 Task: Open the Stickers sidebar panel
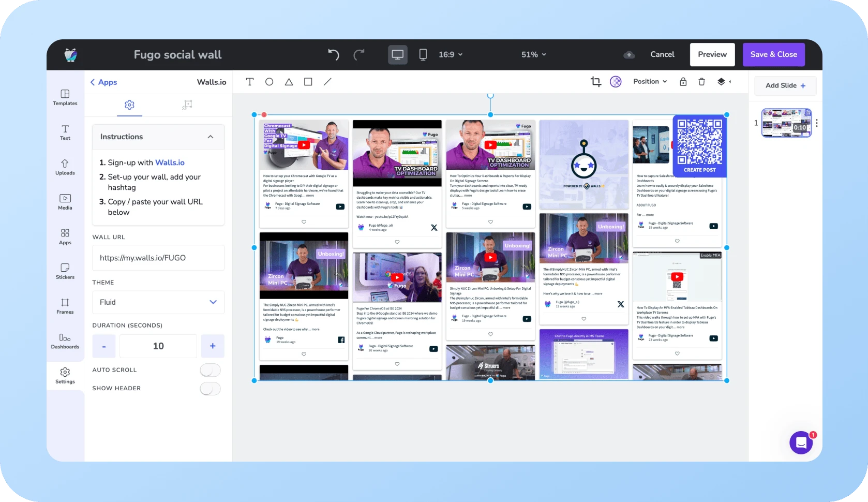coord(65,271)
